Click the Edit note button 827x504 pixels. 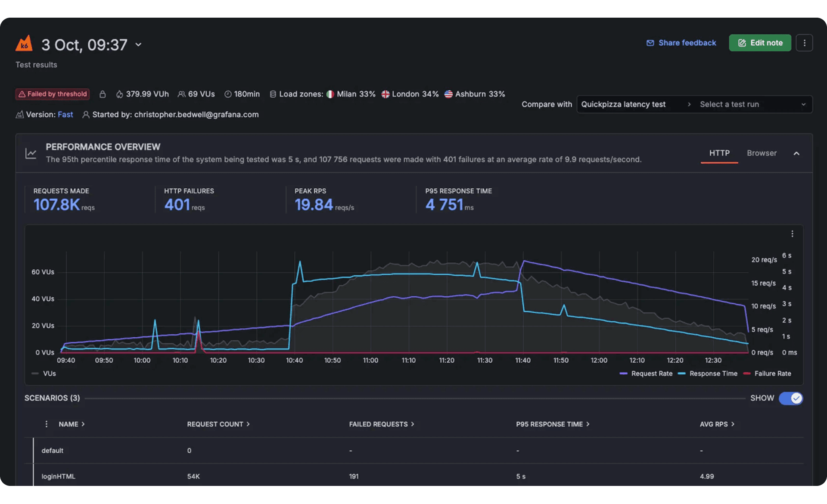point(760,43)
